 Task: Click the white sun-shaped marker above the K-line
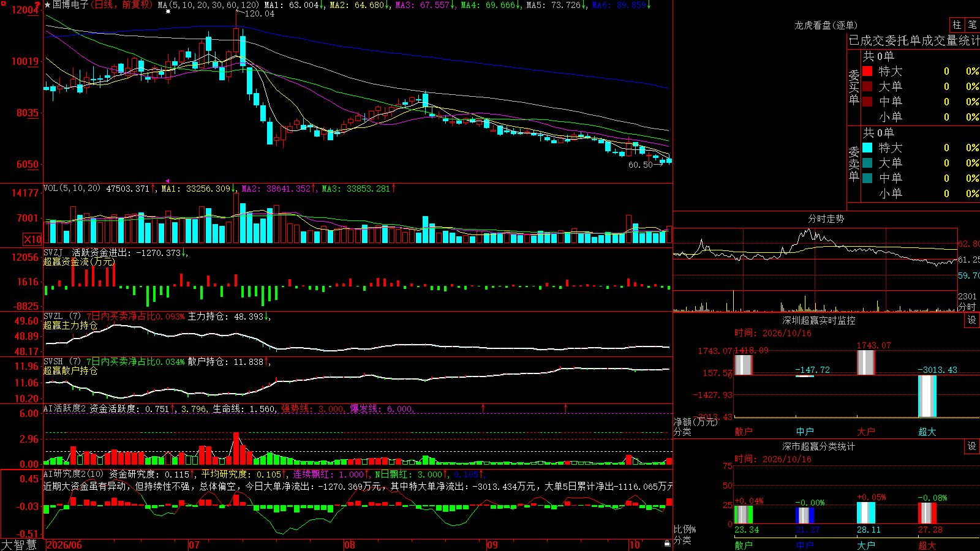point(168,12)
